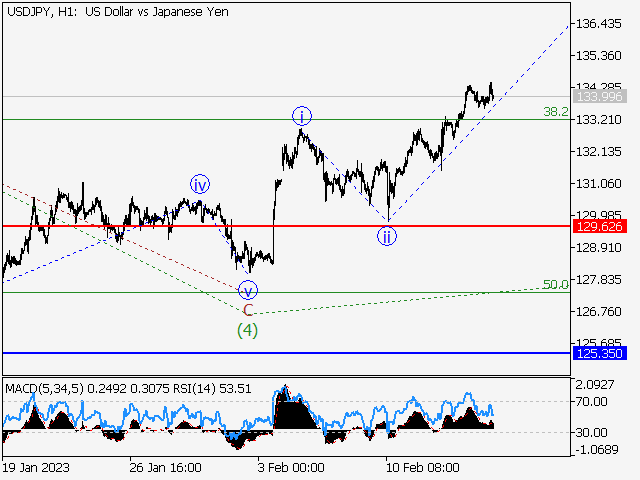Click the 133.210 price axis value

coord(598,120)
